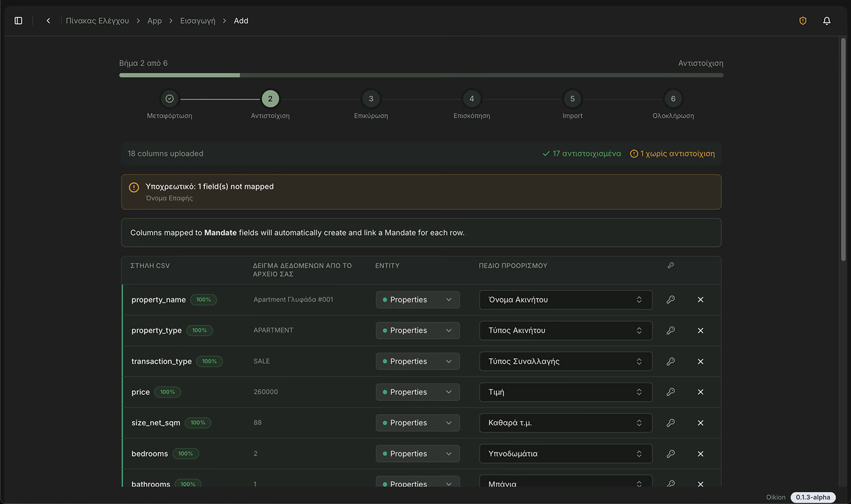The width and height of the screenshot is (851, 504).
Task: Open the Όνομα Ακινήτου target field selector
Action: (x=566, y=300)
